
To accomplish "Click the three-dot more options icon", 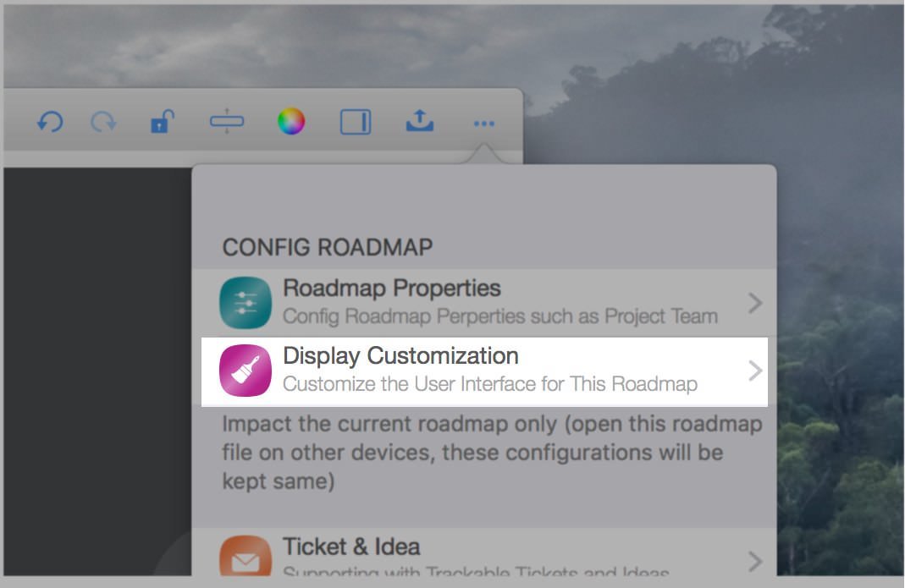I will tap(483, 124).
